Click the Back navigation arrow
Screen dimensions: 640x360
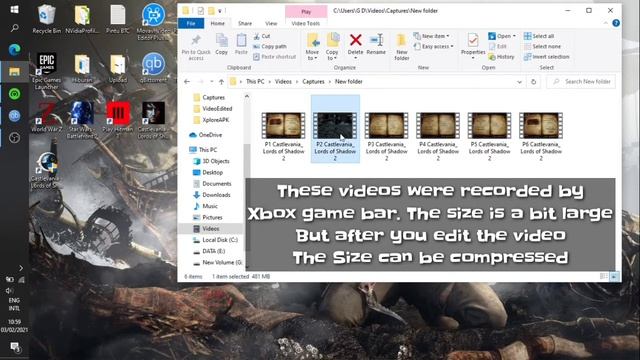click(x=187, y=82)
